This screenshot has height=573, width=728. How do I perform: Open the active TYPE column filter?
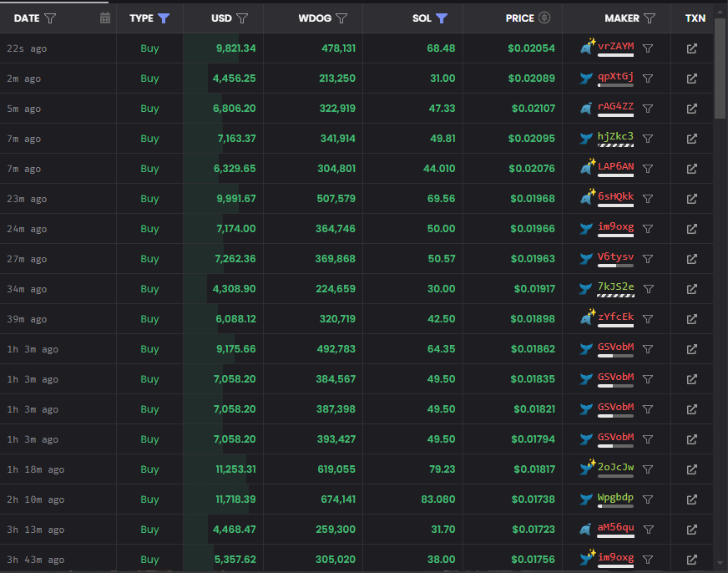tap(164, 18)
